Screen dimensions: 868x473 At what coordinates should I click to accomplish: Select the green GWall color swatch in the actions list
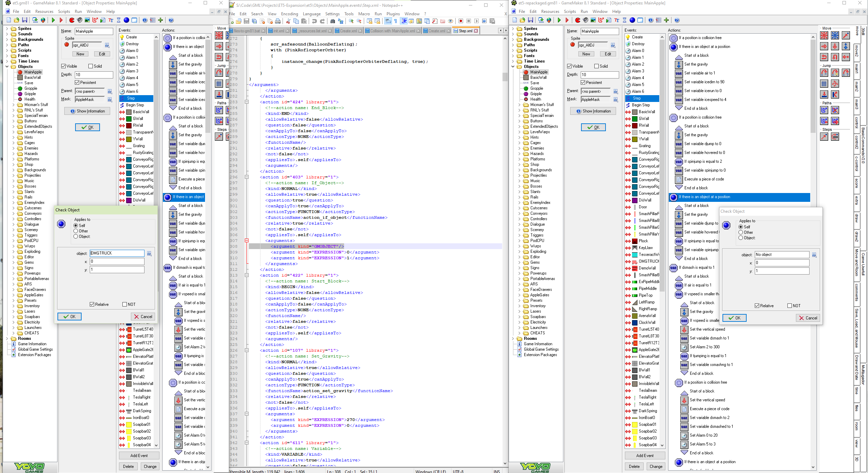pyautogui.click(x=129, y=119)
